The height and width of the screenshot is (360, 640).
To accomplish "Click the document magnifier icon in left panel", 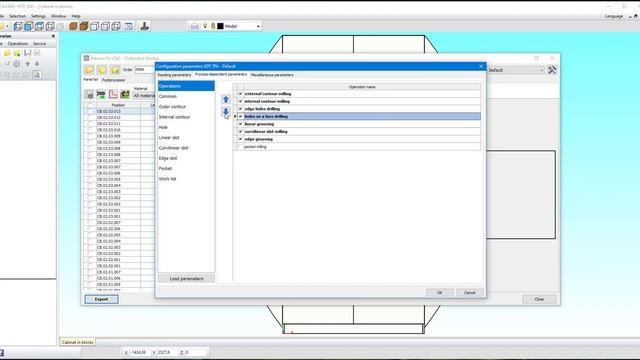I will point(37,75).
